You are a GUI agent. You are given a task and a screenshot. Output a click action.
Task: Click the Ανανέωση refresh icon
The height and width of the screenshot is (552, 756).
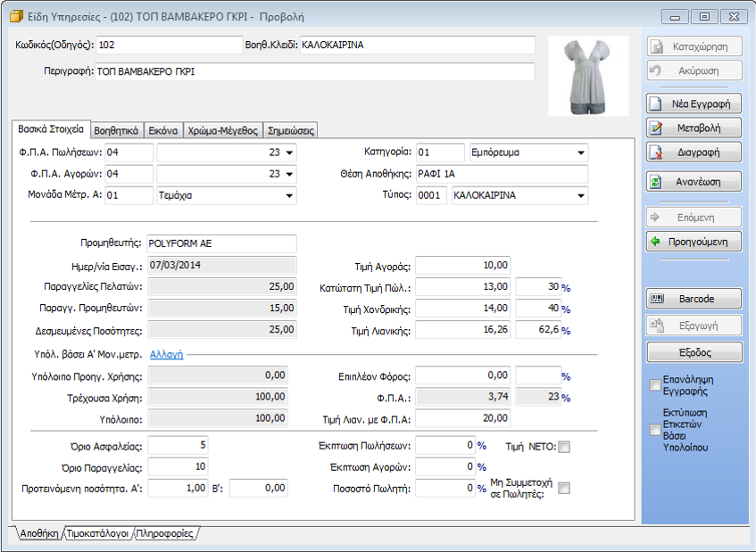[655, 182]
